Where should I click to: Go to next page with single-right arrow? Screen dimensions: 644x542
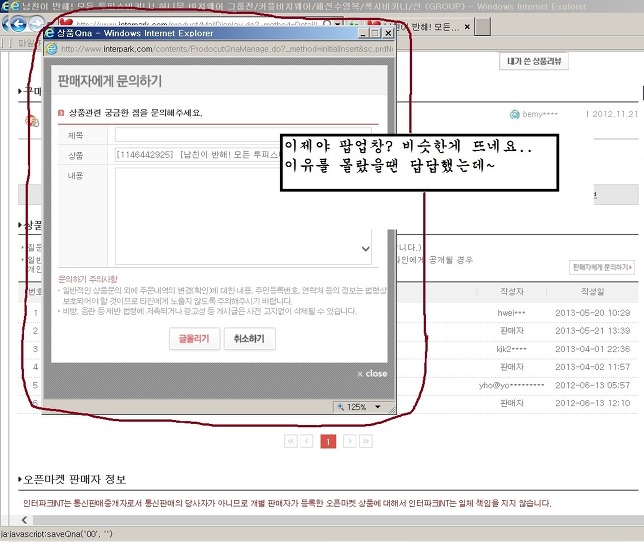350,441
